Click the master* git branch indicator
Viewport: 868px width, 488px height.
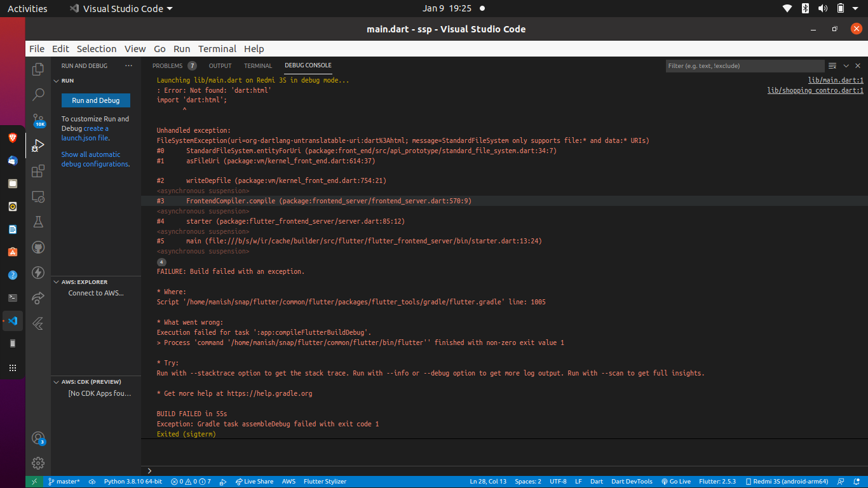pyautogui.click(x=64, y=482)
